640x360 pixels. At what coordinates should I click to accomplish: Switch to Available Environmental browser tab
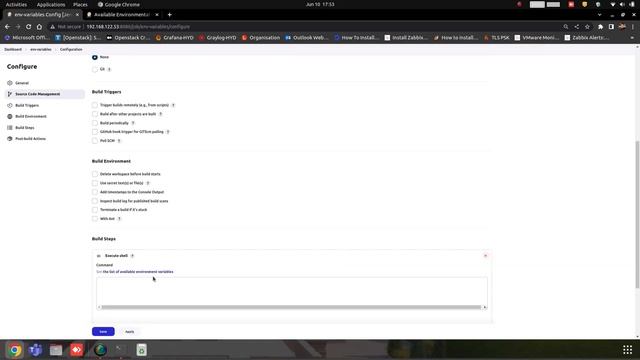(x=121, y=15)
